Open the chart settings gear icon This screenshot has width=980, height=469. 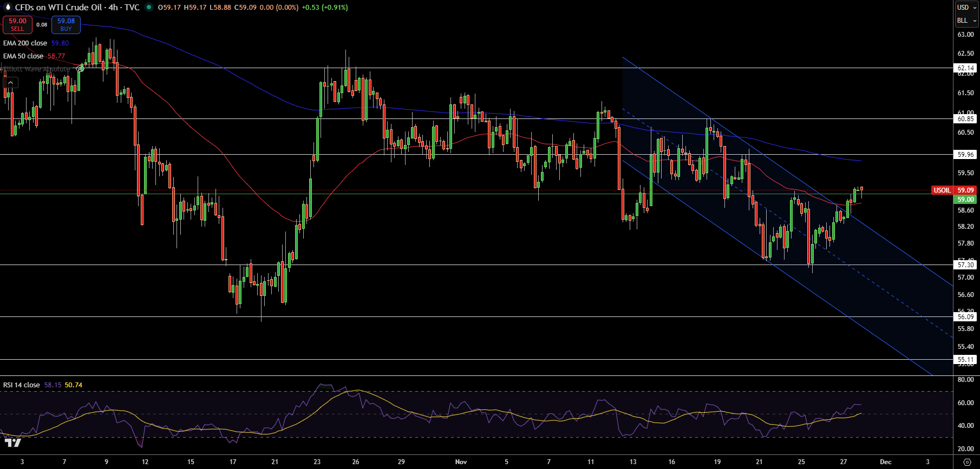click(967, 462)
